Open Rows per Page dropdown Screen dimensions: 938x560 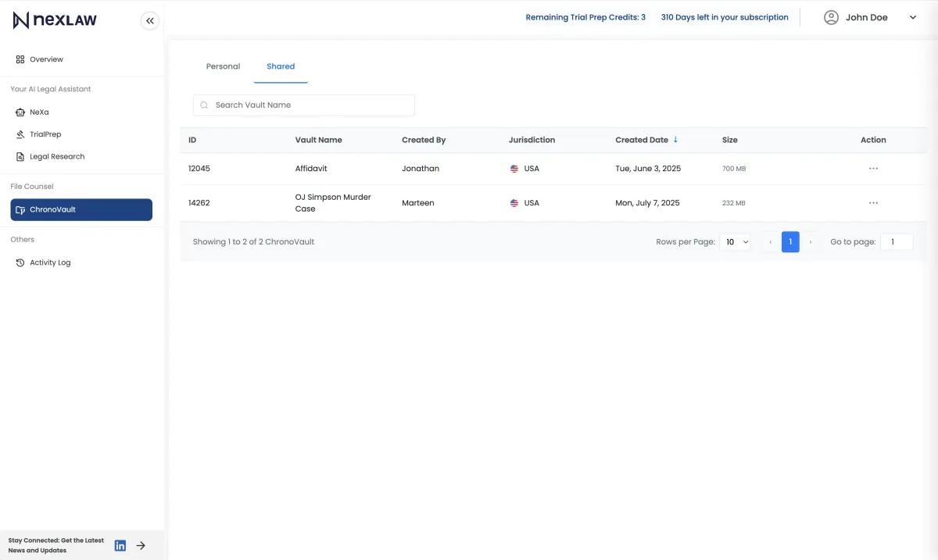click(736, 242)
